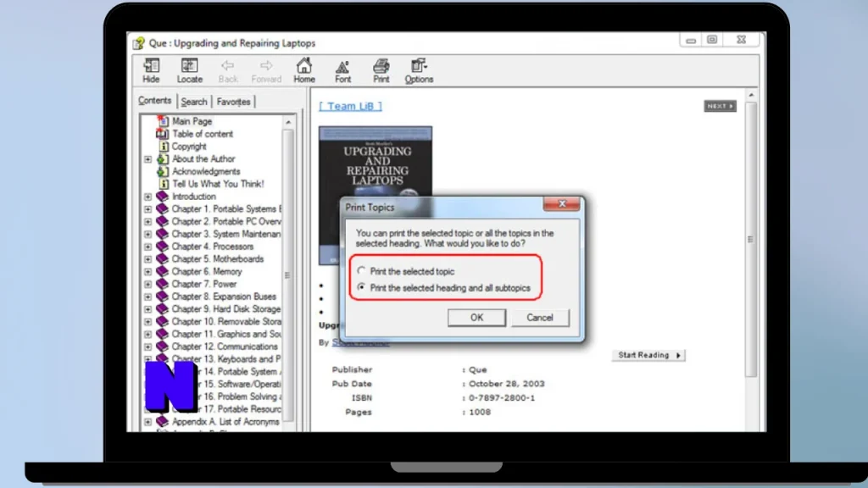Expand Chapter 12 Communications node
This screenshot has width=868, height=488.
point(147,347)
